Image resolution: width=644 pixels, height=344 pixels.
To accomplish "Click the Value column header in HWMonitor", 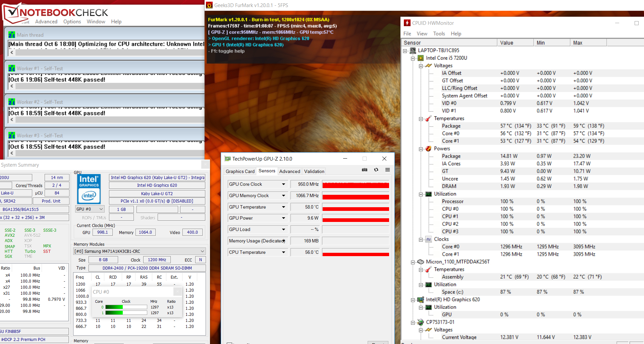I will tap(516, 43).
